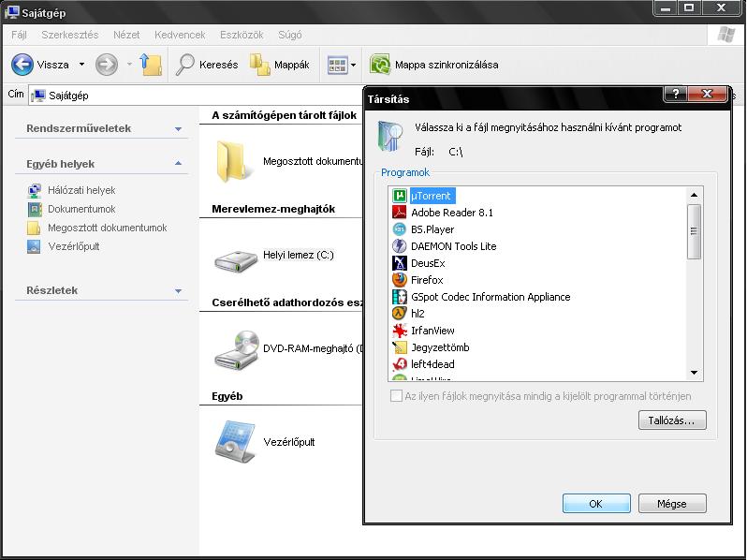Toggle always open with selected program checkbox
Viewport: 747px width, 560px height.
395,395
